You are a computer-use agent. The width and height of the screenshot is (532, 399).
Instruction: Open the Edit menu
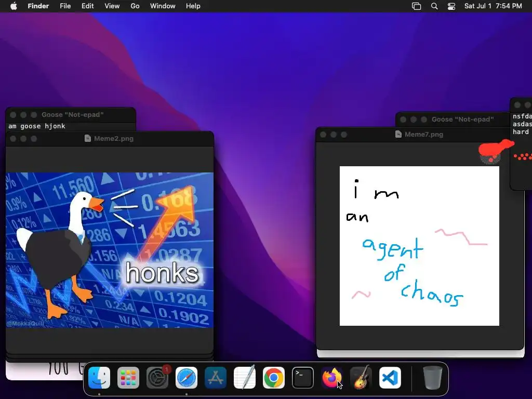click(87, 6)
